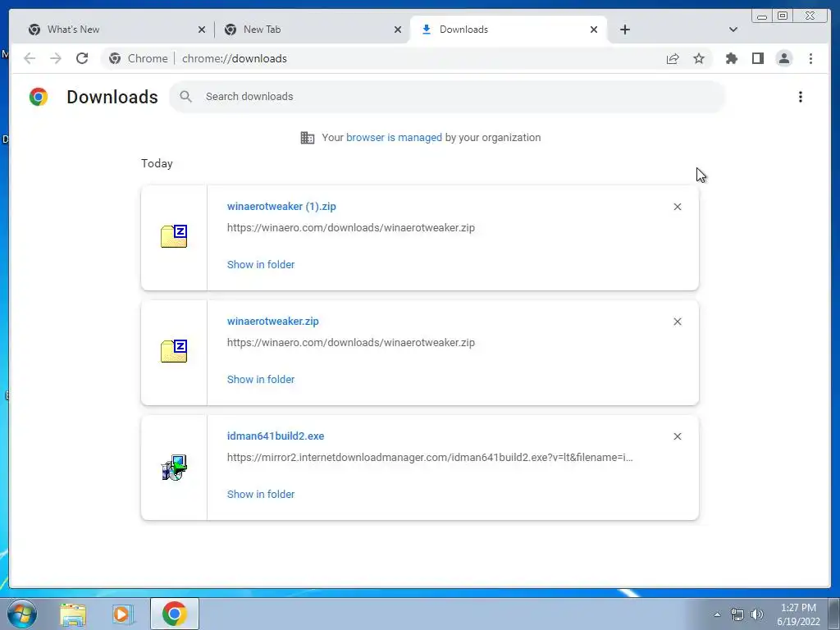Show winaerotweaker (1).zip in folder

tap(260, 265)
